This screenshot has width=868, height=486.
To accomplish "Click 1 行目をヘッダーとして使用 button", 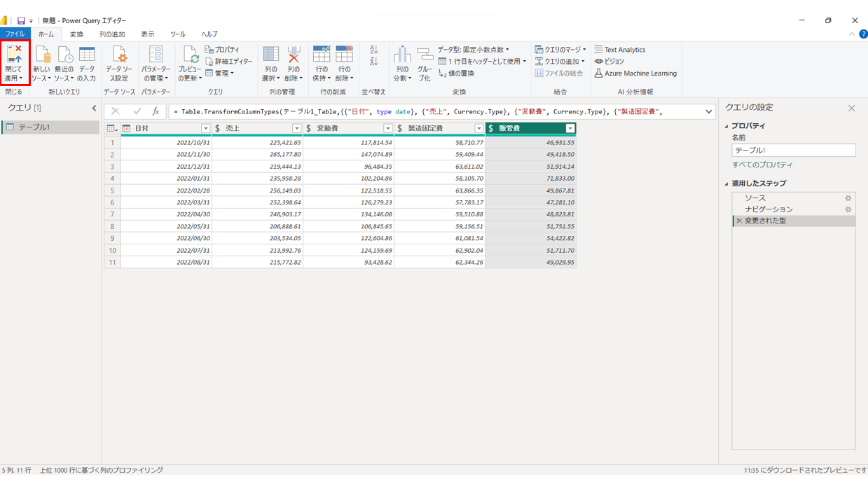I will (x=482, y=62).
